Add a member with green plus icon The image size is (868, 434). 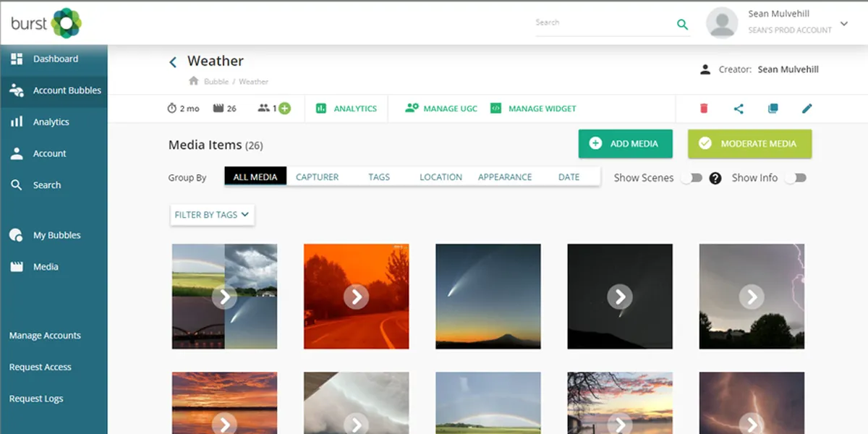(x=285, y=109)
